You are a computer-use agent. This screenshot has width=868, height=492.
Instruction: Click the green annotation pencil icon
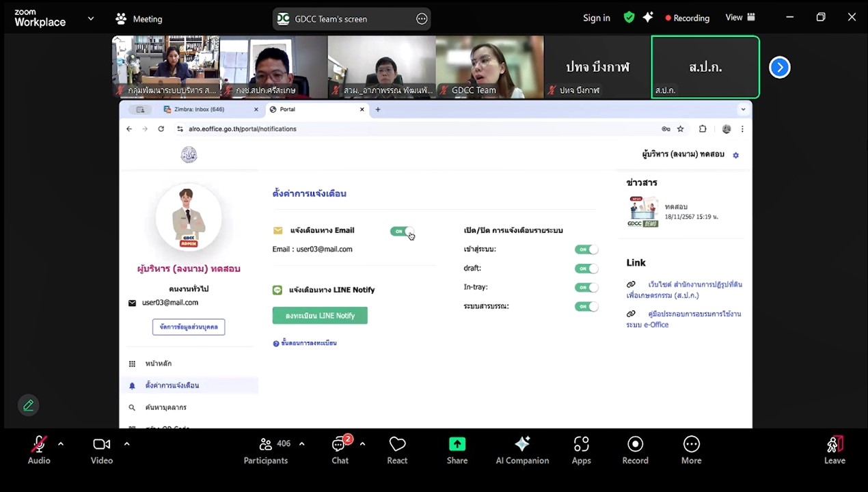[x=29, y=405]
